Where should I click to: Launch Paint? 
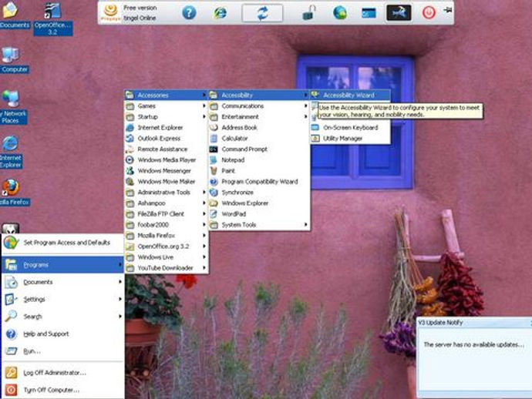(259, 171)
